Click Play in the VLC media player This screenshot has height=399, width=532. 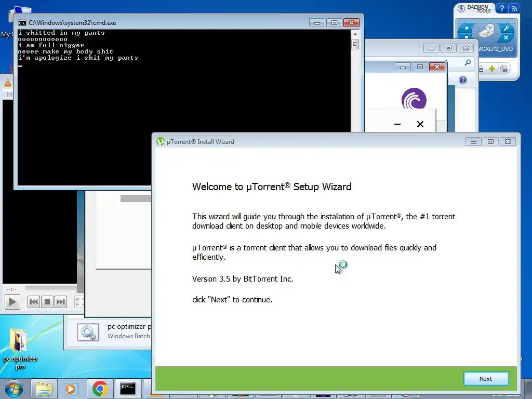(x=12, y=302)
